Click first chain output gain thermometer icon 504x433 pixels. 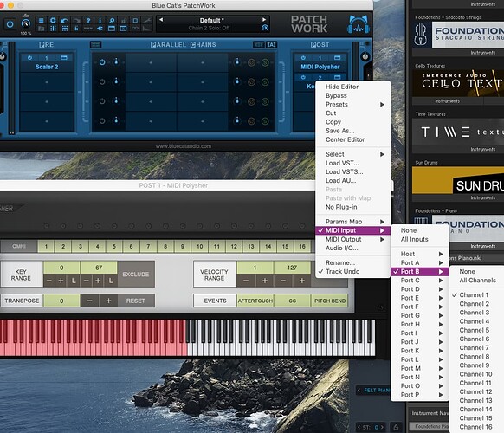pos(237,61)
